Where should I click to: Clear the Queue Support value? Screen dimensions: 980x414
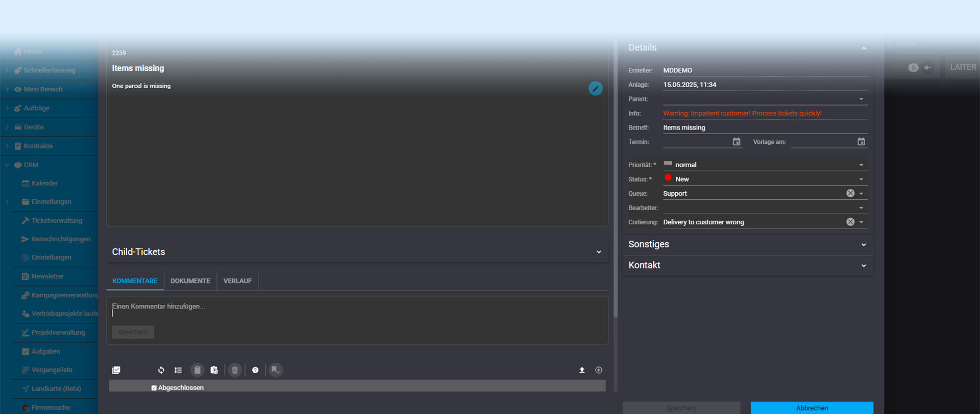850,193
